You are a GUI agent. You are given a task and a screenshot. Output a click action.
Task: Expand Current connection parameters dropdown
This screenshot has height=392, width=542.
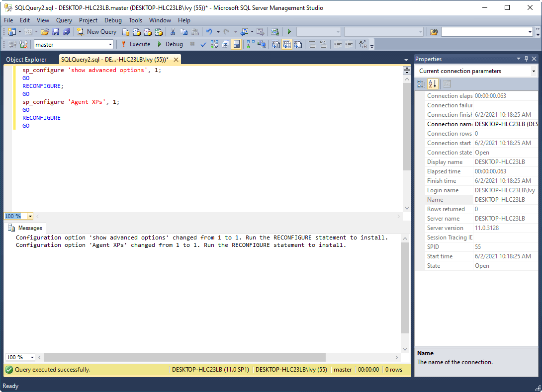(x=534, y=71)
